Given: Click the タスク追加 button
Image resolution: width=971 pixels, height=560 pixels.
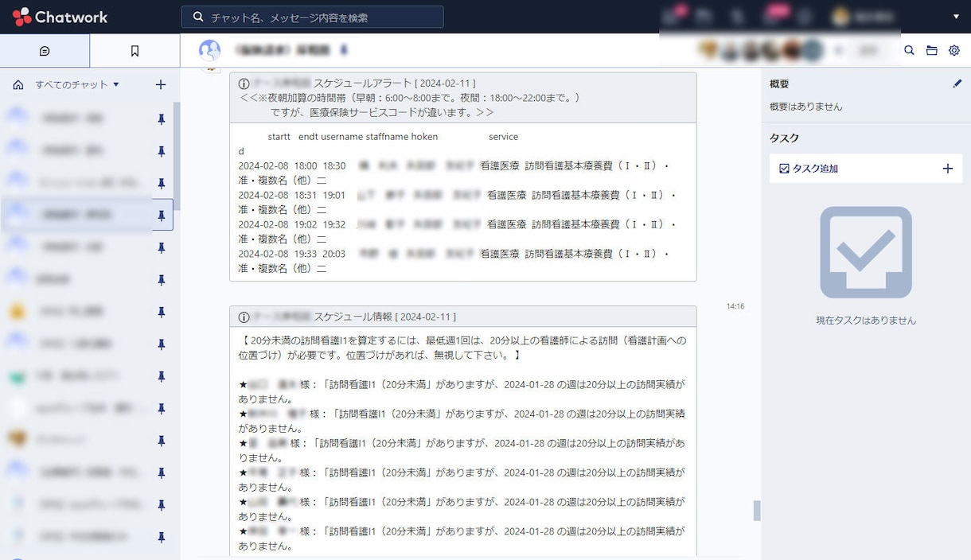Looking at the screenshot, I should point(866,169).
